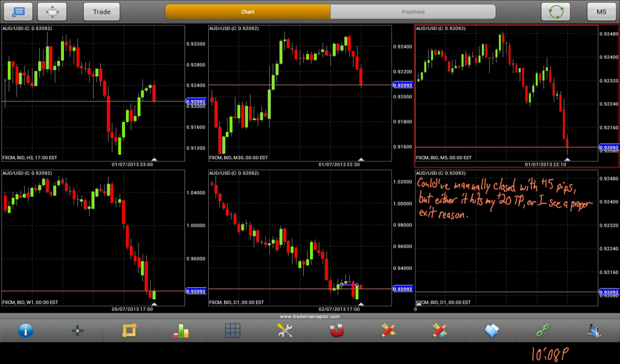Screen dimensions: 620x364
Task: Open the wrench and screwdriver settings icon
Action: click(x=285, y=330)
